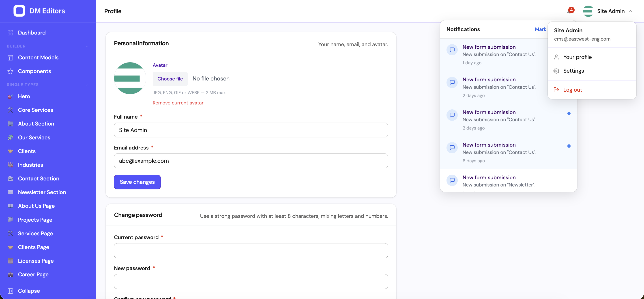
Task: Click the 'Change password' heading
Action: click(x=138, y=215)
